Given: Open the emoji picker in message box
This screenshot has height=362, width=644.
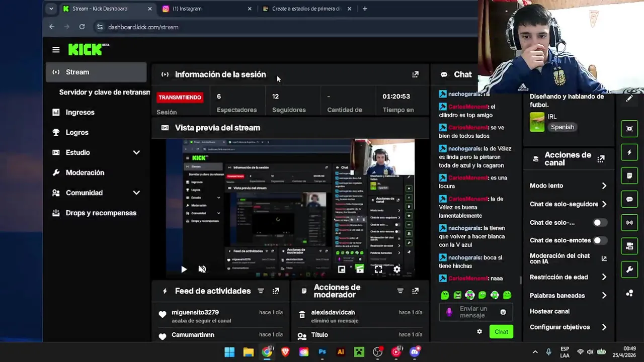Looking at the screenshot, I should 503,312.
